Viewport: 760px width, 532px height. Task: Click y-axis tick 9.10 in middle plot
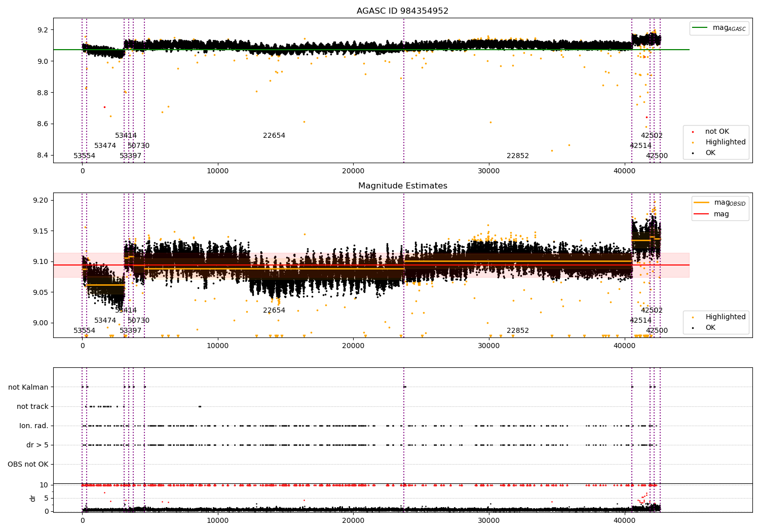(x=41, y=262)
